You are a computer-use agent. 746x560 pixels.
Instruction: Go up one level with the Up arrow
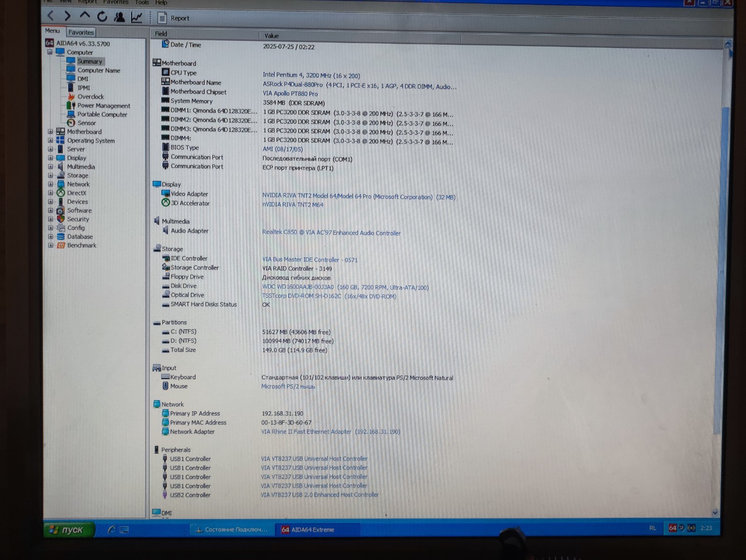tap(84, 15)
